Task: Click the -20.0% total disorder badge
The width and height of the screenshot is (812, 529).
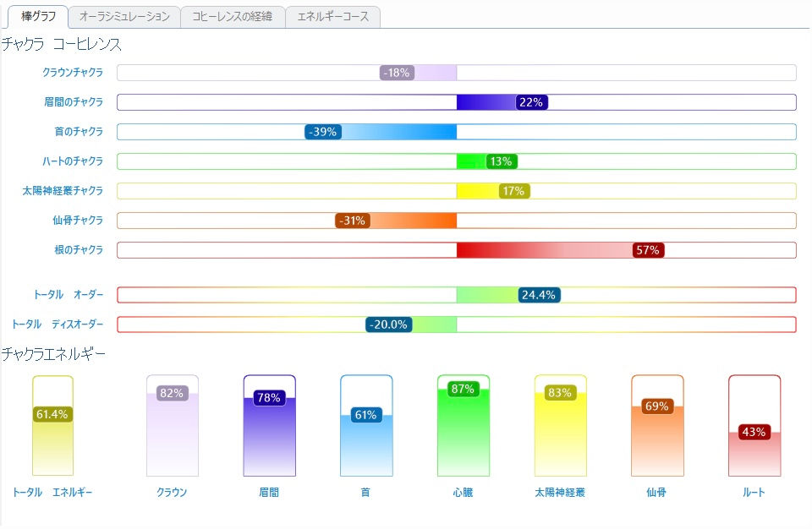Action: click(x=388, y=324)
